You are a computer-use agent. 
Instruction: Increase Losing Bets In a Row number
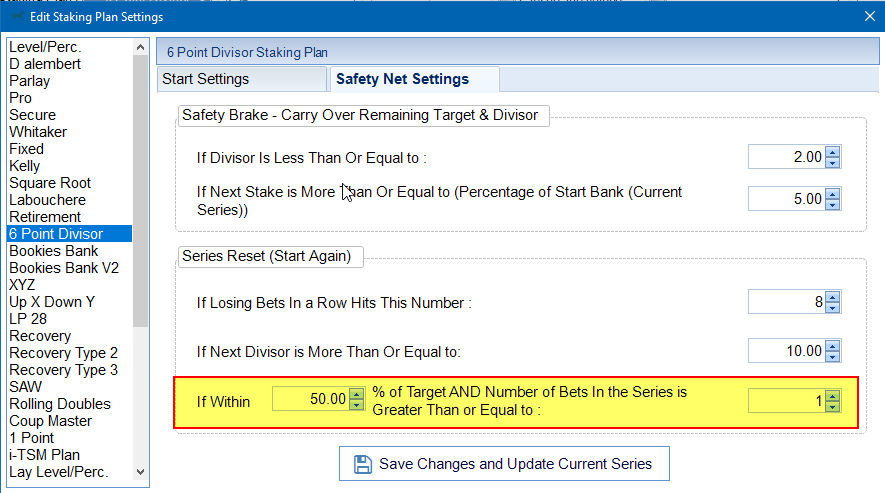pos(832,297)
